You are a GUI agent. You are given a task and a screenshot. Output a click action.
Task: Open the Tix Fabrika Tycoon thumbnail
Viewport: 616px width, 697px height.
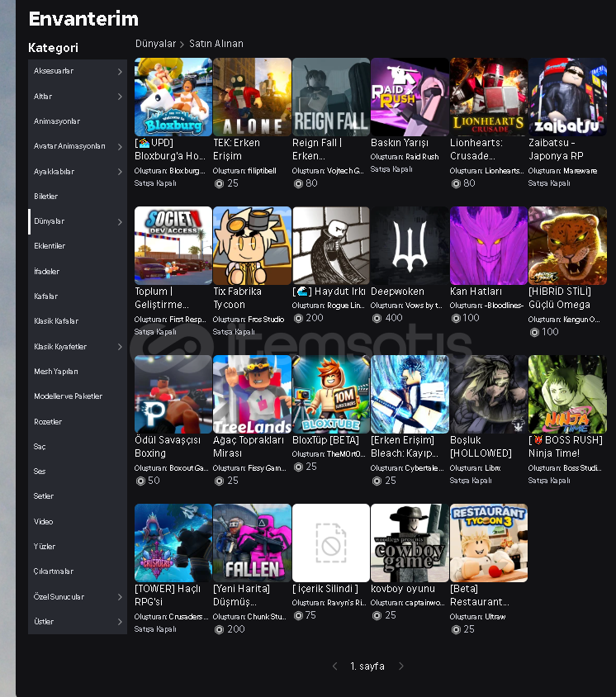(252, 245)
